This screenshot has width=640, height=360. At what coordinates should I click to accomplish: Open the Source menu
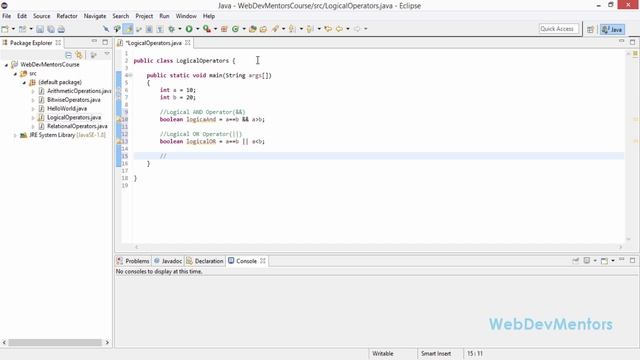(x=42, y=16)
